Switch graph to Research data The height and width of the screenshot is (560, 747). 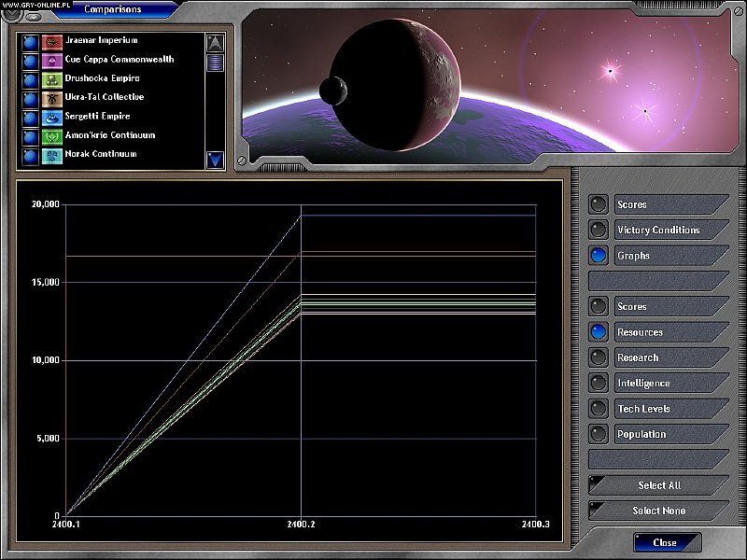(x=658, y=357)
